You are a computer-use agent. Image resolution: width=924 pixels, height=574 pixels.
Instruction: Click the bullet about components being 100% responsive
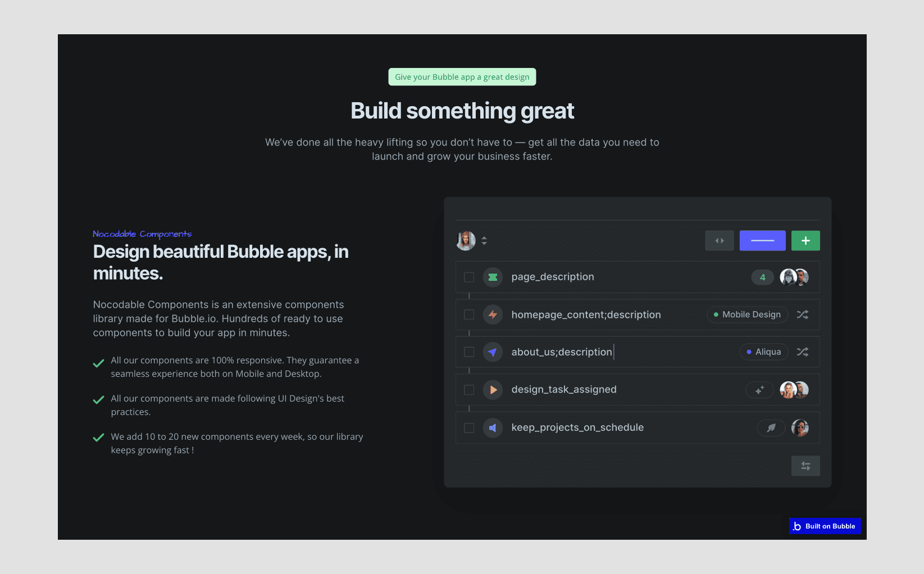(x=235, y=367)
